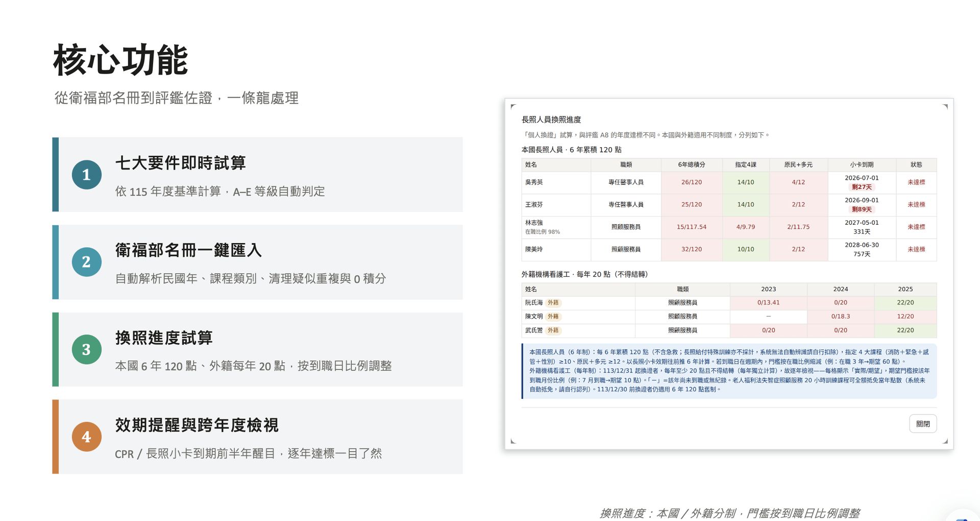Image resolution: width=980 pixels, height=521 pixels.
Task: Click the 長照人員換照進度 dialog title
Action: (551, 120)
